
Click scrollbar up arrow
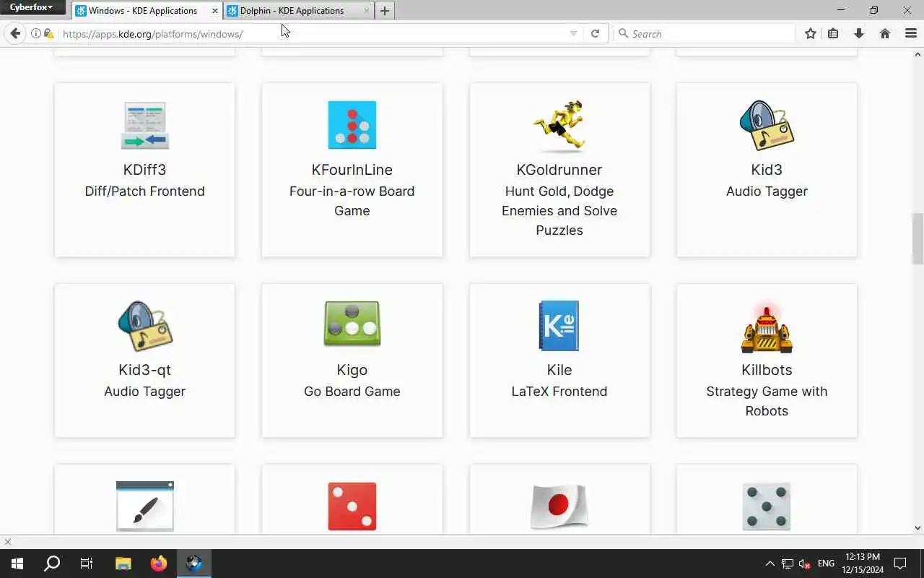pos(918,53)
